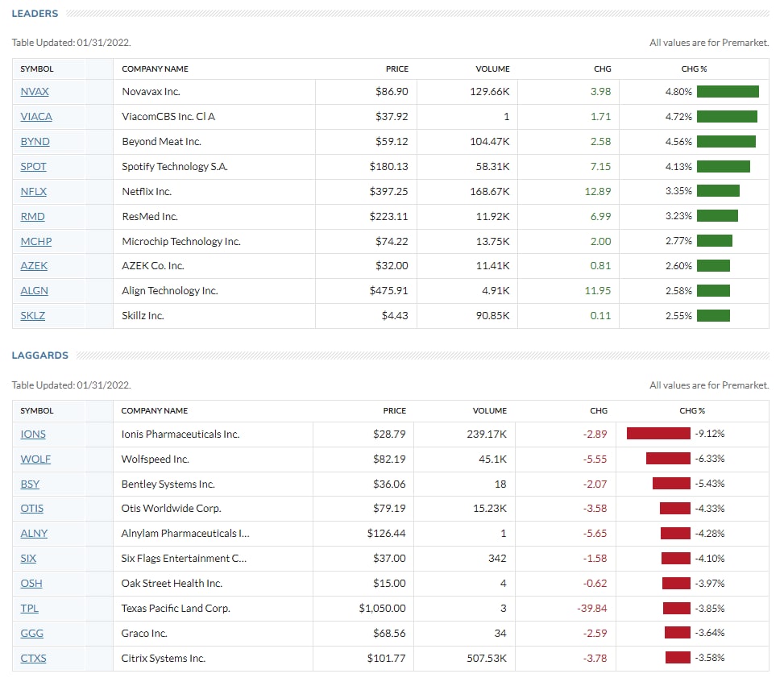Click the MCHP ticker link
This screenshot has width=784, height=682.
coord(36,242)
